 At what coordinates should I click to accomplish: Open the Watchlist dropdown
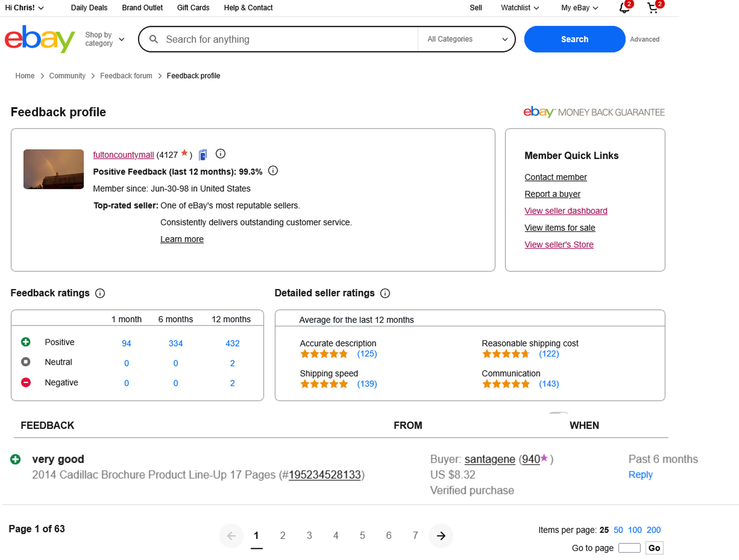[519, 8]
